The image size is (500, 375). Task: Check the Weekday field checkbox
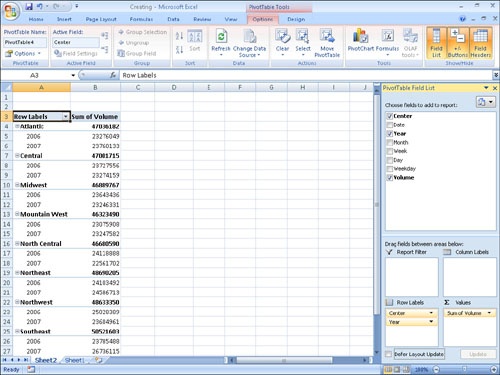click(389, 169)
